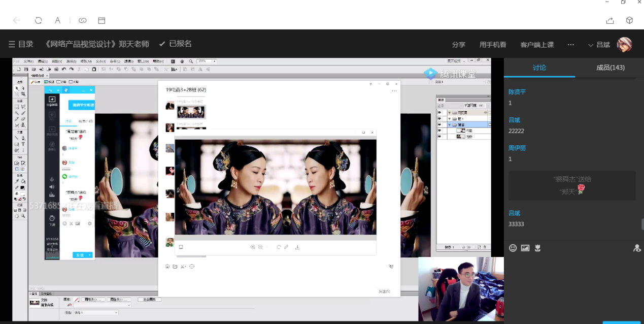
Task: Open the emoji picker in discussion panel
Action: point(513,248)
